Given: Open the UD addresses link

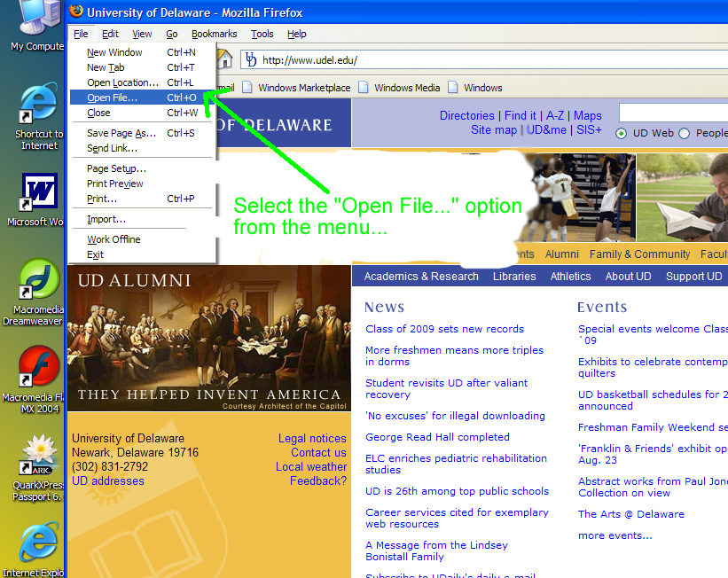Looking at the screenshot, I should pos(107,481).
